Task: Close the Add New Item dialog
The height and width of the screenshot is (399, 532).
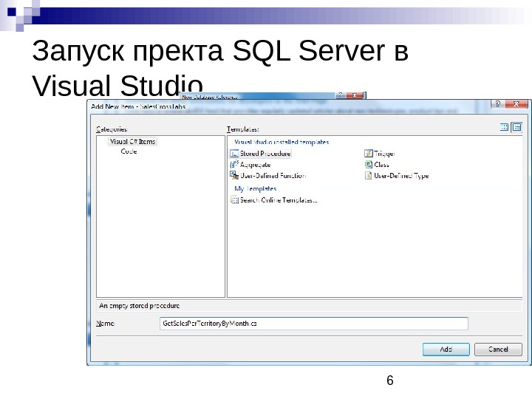Action: [516, 104]
